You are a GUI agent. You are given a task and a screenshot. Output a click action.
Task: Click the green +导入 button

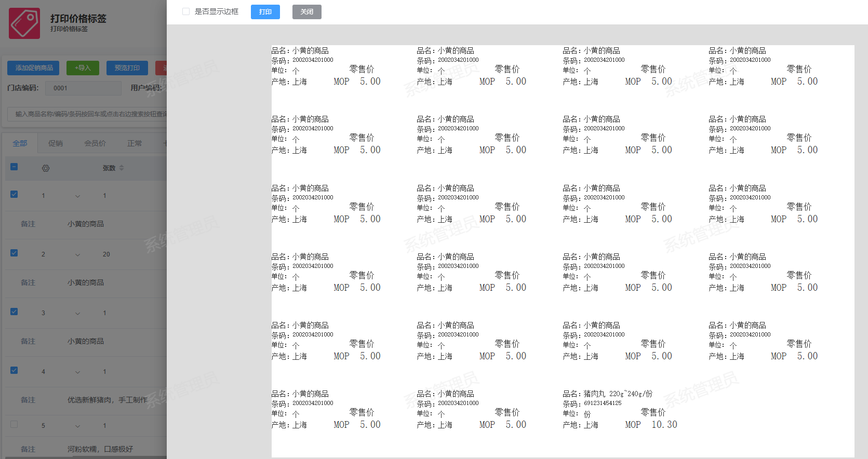(83, 68)
